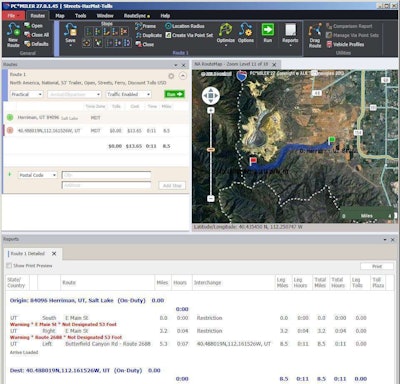This screenshot has height=384, width=400.
Task: Click the green origin flag on map
Action: pyautogui.click(x=331, y=140)
